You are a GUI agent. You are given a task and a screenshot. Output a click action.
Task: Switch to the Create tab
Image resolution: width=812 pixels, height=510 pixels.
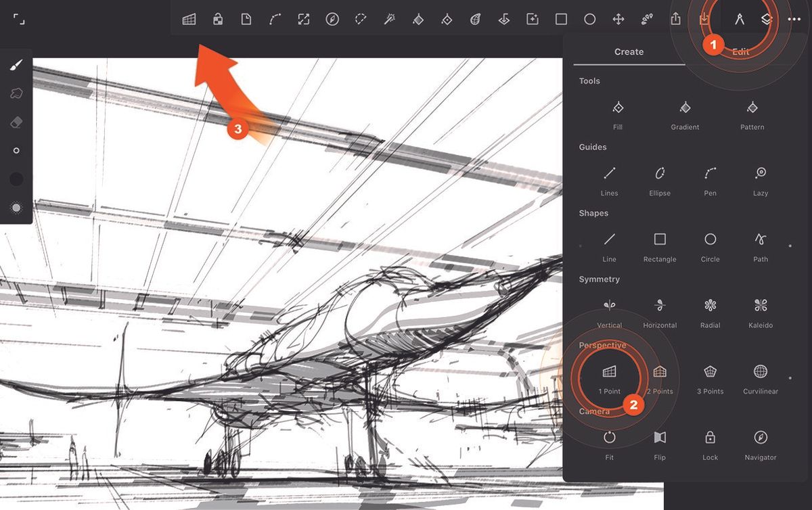629,51
